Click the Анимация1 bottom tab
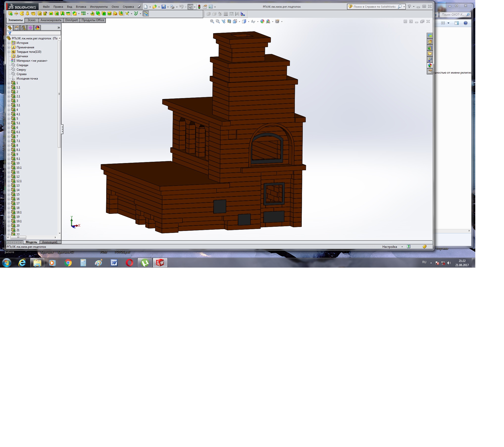This screenshot has height=447, width=504. click(50, 242)
